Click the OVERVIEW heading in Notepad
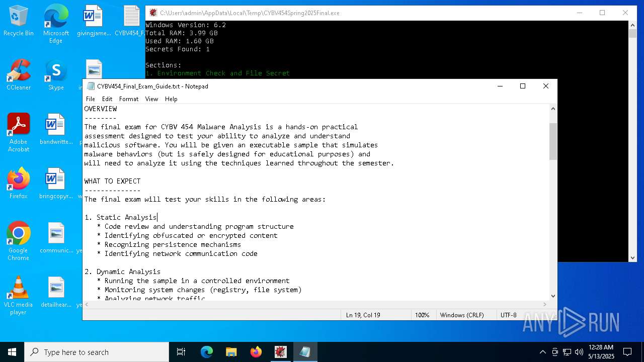The width and height of the screenshot is (644, 362). 101,109
